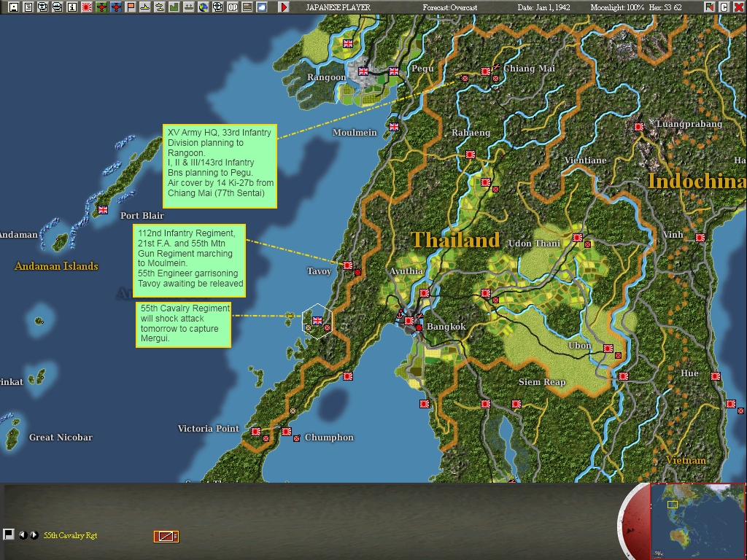Select the British flag base at Rangoon
The width and height of the screenshot is (747, 560).
pyautogui.click(x=363, y=71)
